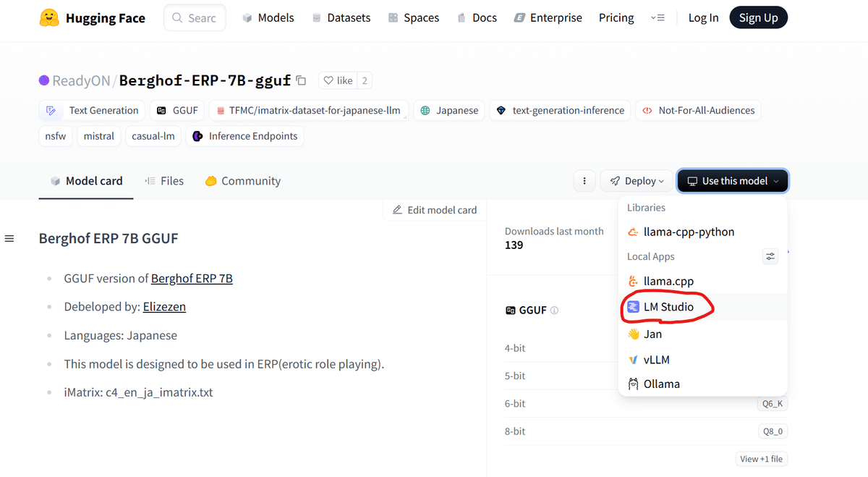Select the Inference Endpoints tag
868x477 pixels.
pyautogui.click(x=245, y=136)
